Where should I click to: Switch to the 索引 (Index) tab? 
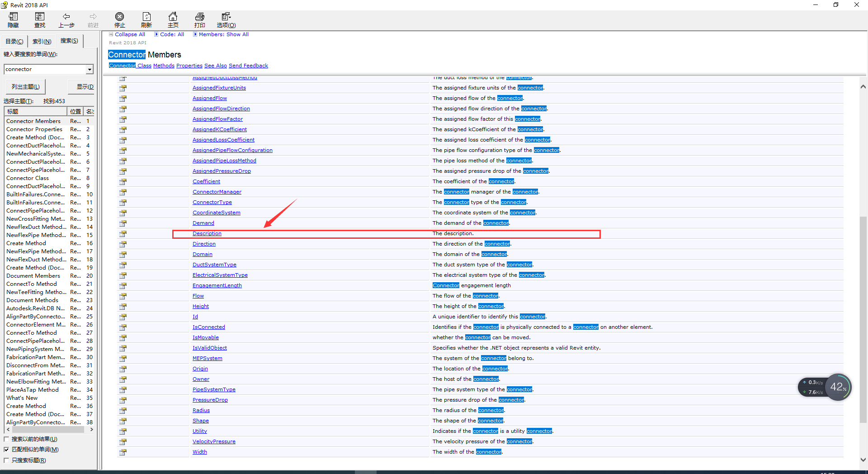coord(42,41)
